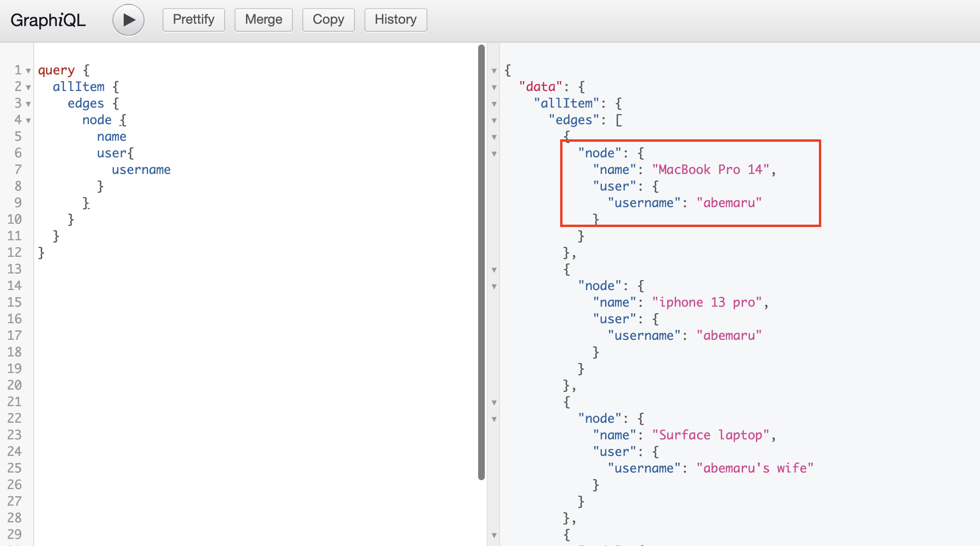Viewport: 980px width, 546px height.
Task: Click the "abemaru's wife" username value
Action: (754, 468)
